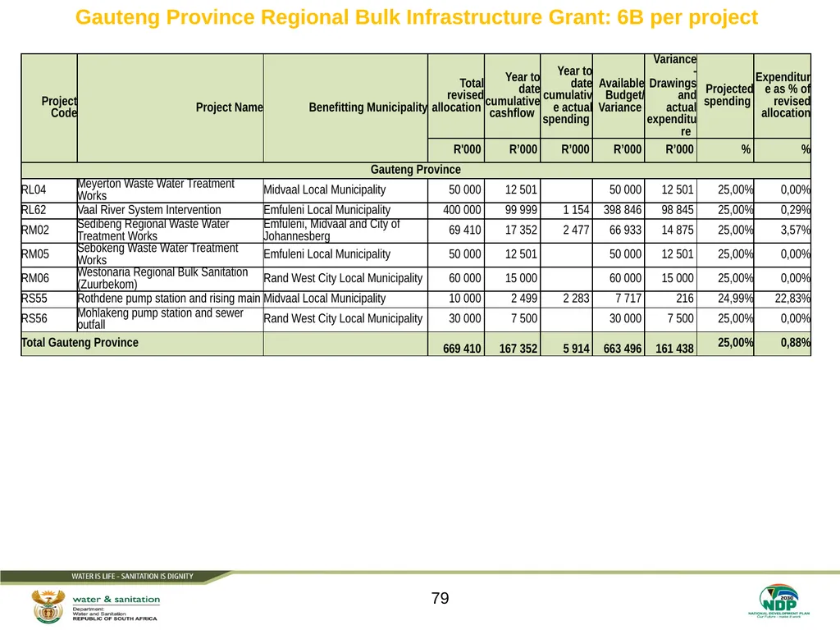Click the page number 79

coord(440,598)
